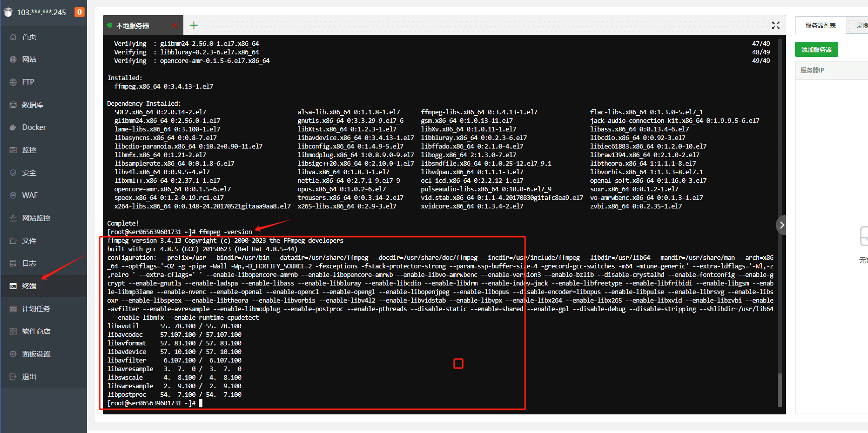Viewport: 868px width, 433px height.
Task: Click the 'libpostproc' version row
Action: pyautogui.click(x=174, y=395)
